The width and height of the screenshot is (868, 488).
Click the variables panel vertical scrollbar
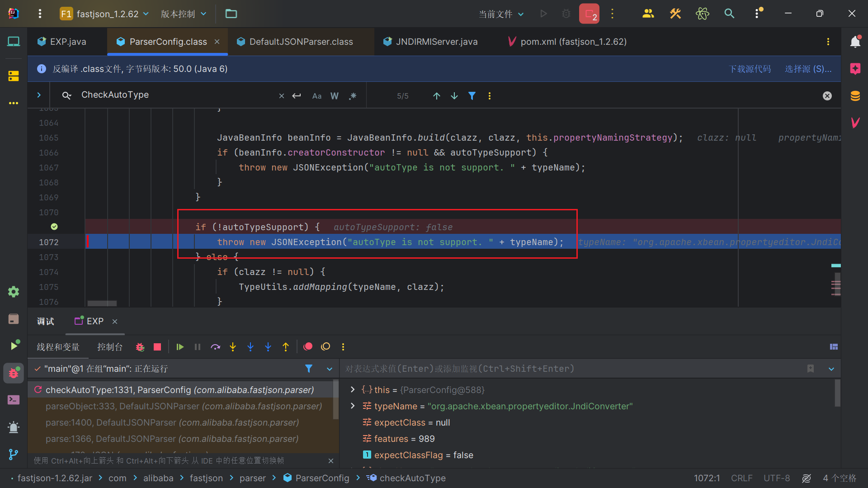(837, 393)
